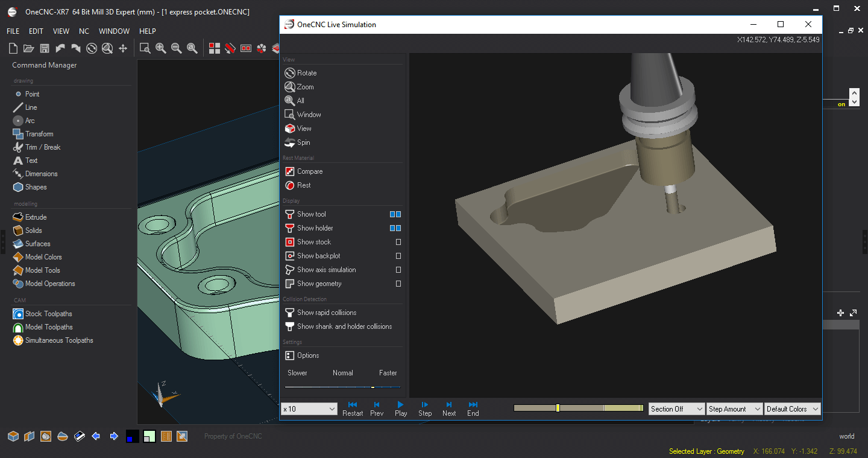Toggle Show tool indicator
The height and width of the screenshot is (458, 868).
tap(395, 214)
